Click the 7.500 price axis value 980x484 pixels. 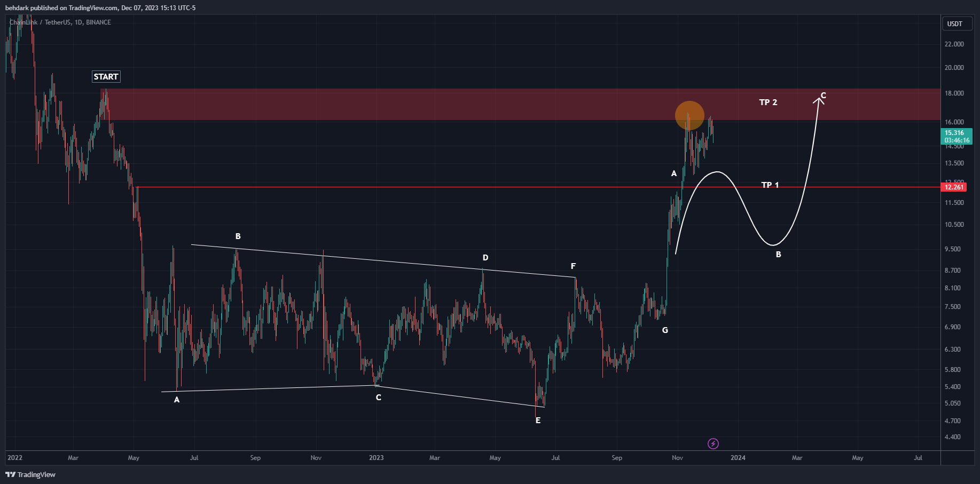[953, 307]
